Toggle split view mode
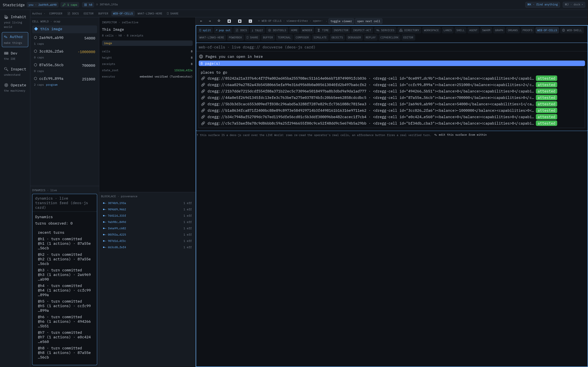Image resolution: width=588 pixels, height=367 pixels. 205,30
